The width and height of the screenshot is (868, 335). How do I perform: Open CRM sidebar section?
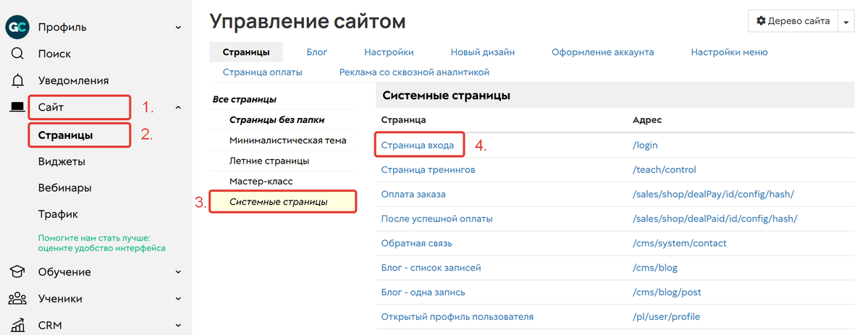click(49, 325)
